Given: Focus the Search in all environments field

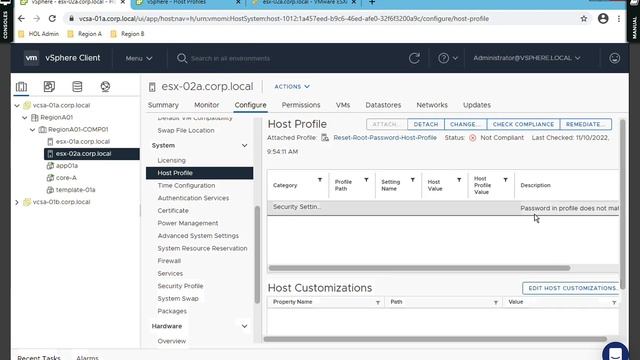Looking at the screenshot, I should [x=231, y=58].
